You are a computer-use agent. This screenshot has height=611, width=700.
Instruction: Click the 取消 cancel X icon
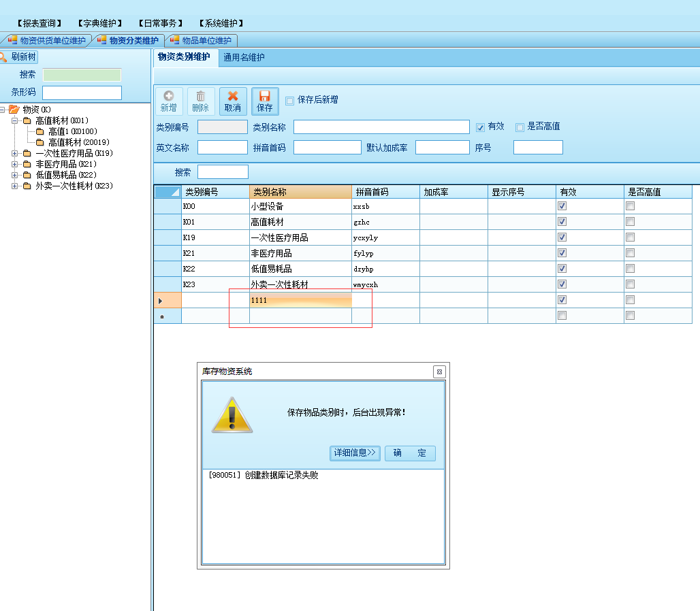[233, 96]
